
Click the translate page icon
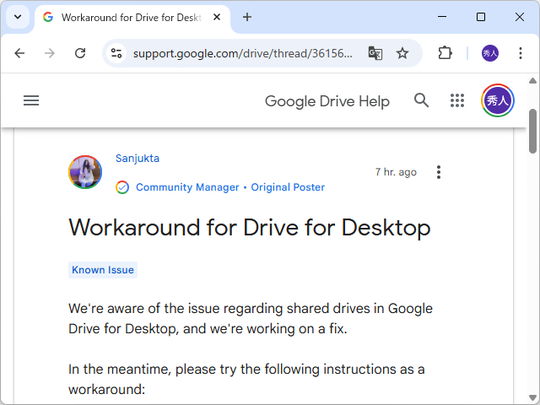(375, 53)
